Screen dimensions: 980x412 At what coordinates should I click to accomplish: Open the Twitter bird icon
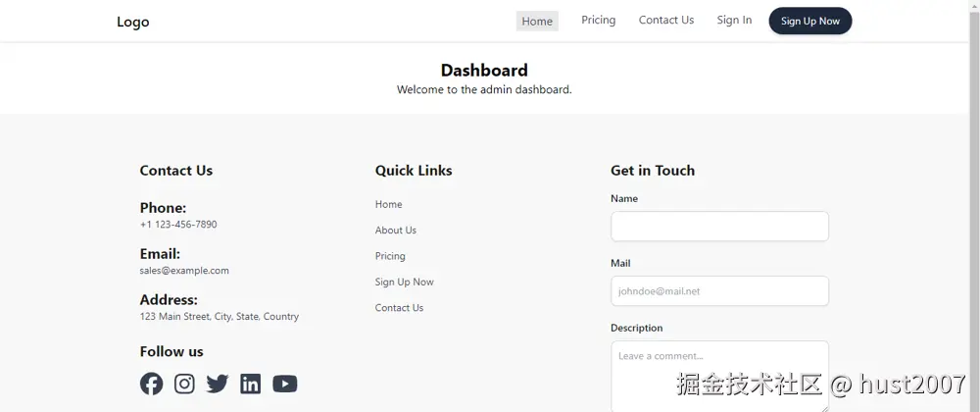[x=218, y=384]
